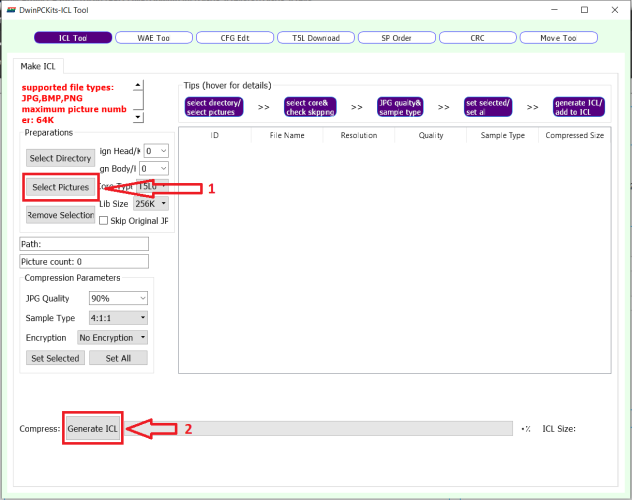
Task: Open the Lib Size dropdown
Action: click(151, 203)
